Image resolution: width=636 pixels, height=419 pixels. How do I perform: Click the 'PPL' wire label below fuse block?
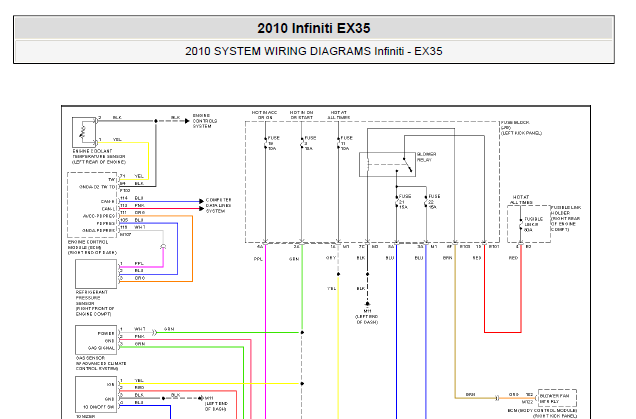(258, 259)
